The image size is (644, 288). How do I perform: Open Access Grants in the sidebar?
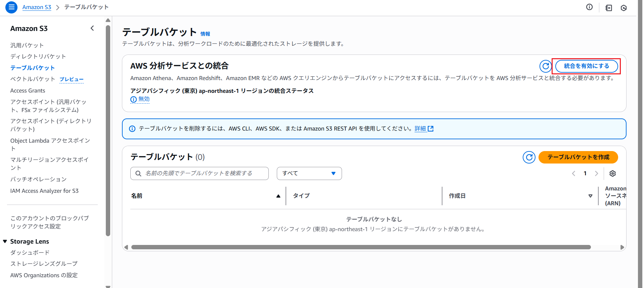28,91
